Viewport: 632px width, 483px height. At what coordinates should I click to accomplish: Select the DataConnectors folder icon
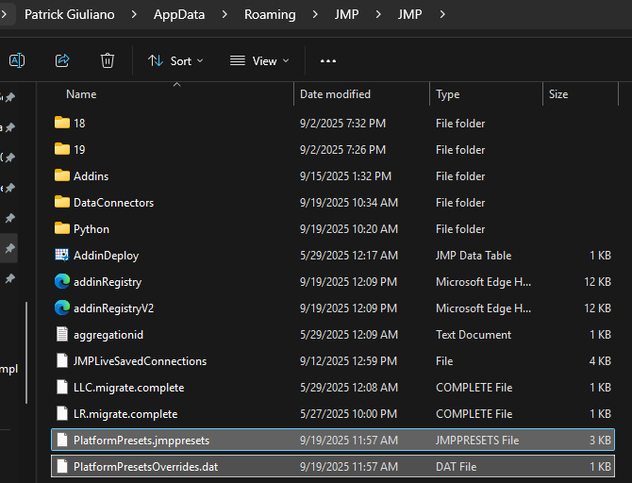62,202
